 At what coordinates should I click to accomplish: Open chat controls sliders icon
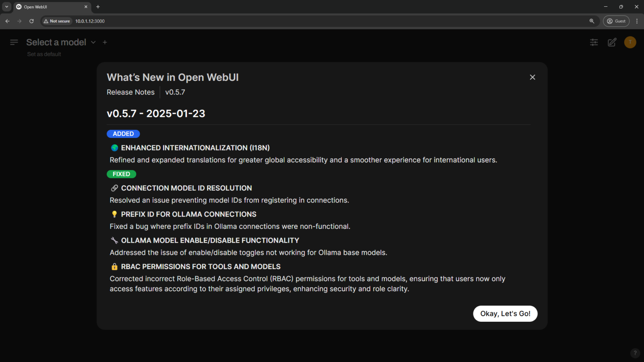tap(594, 42)
